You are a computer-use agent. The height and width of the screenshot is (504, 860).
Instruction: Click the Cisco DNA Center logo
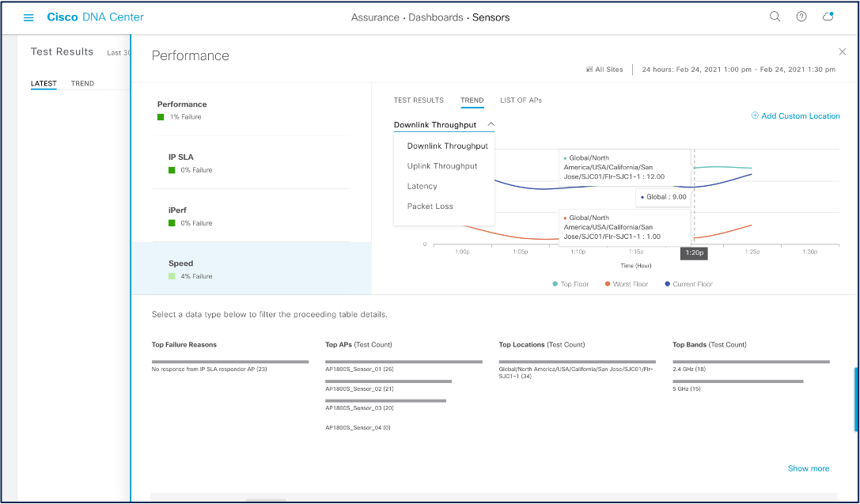tap(96, 17)
